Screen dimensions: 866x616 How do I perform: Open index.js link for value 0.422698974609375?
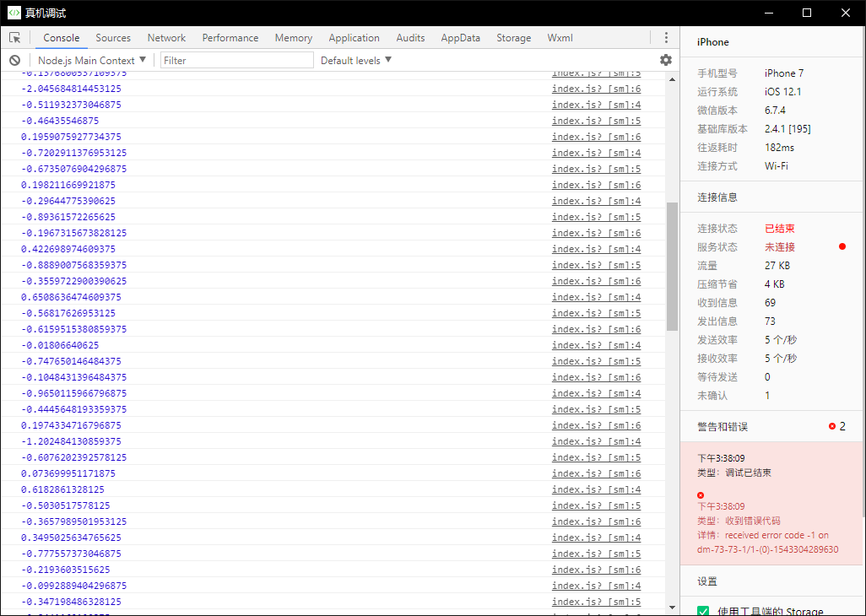click(596, 249)
